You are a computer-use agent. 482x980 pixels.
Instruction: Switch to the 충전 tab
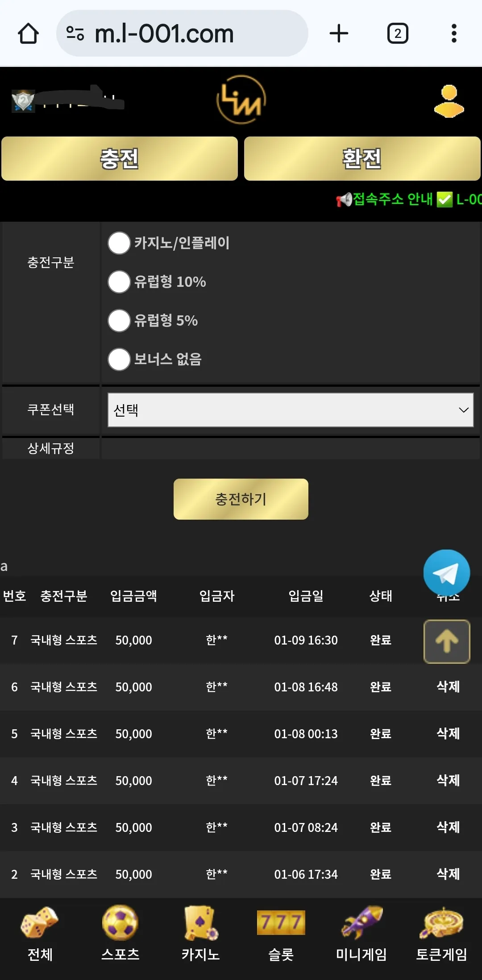(x=120, y=159)
